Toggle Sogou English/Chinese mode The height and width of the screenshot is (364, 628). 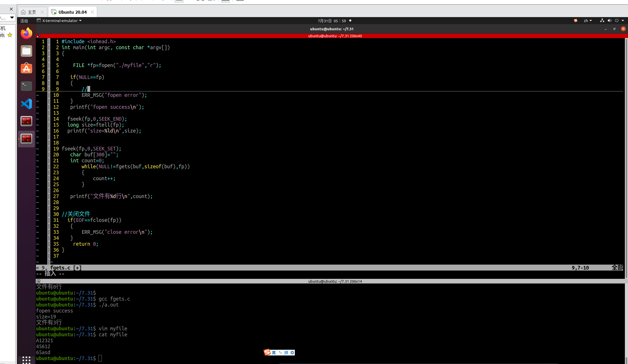274,353
